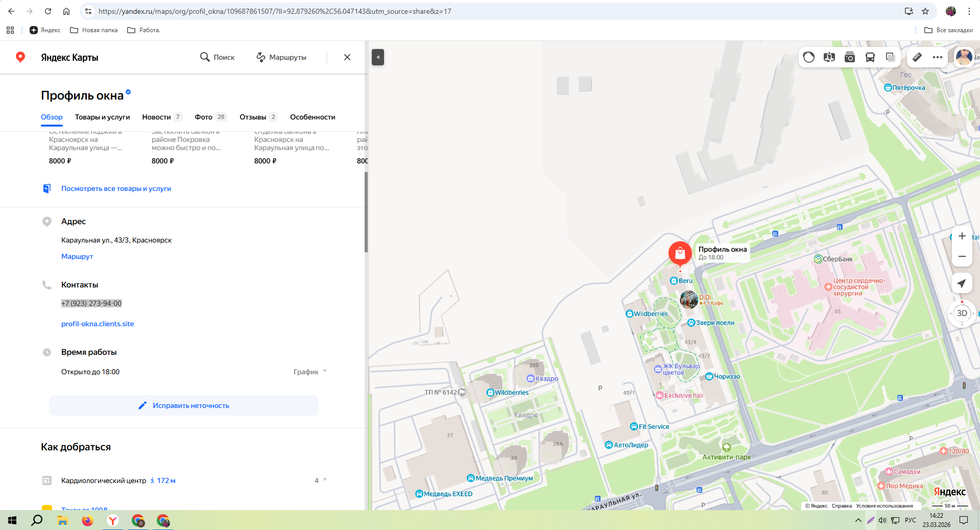Image resolution: width=980 pixels, height=530 pixels.
Task: Close the organization card panel
Action: tap(347, 57)
